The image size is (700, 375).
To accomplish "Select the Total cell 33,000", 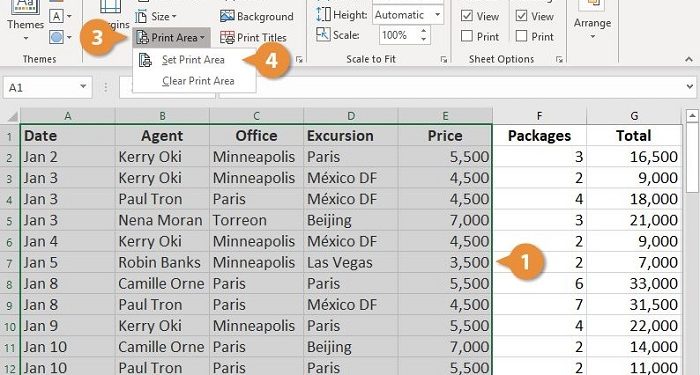I will tap(634, 284).
